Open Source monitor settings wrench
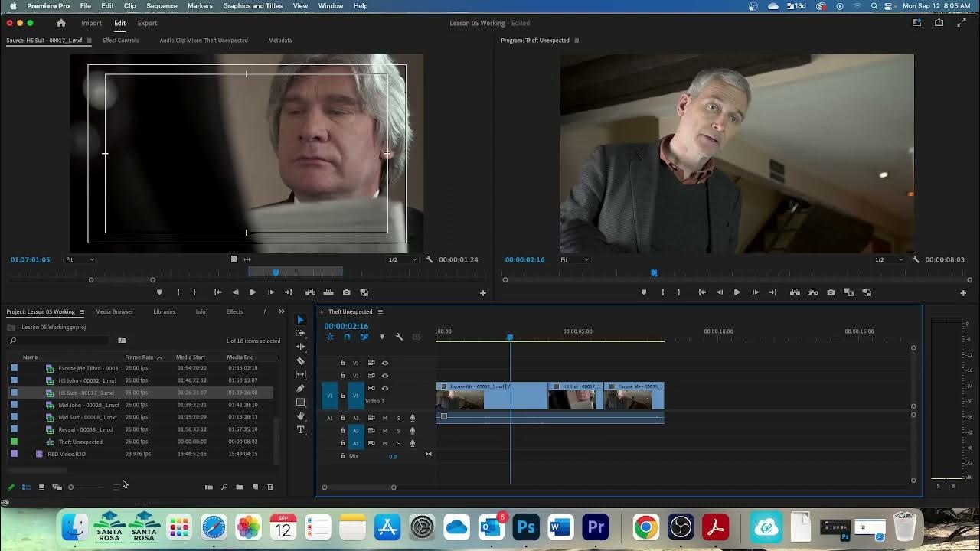Image resolution: width=980 pixels, height=551 pixels. (429, 259)
